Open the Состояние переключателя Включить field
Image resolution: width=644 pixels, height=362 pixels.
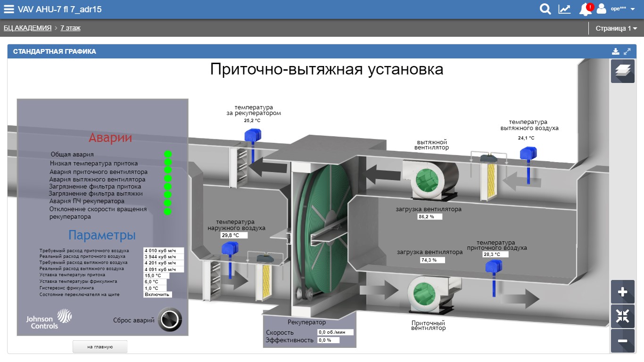coord(157,295)
